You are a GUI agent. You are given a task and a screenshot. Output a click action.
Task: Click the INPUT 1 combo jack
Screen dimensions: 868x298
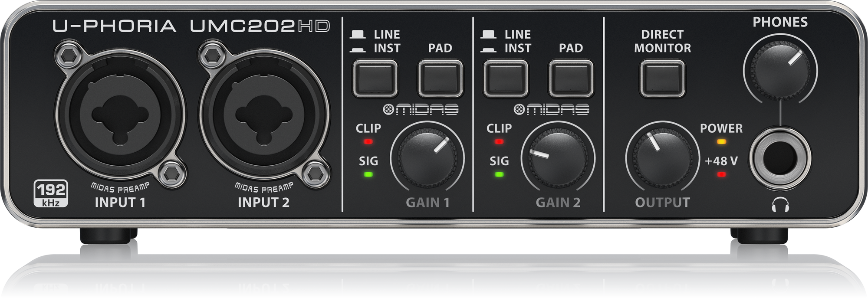[120, 116]
